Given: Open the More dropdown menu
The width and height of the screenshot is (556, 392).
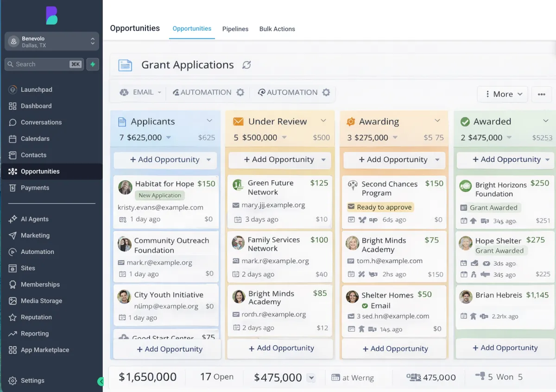Looking at the screenshot, I should [x=503, y=94].
